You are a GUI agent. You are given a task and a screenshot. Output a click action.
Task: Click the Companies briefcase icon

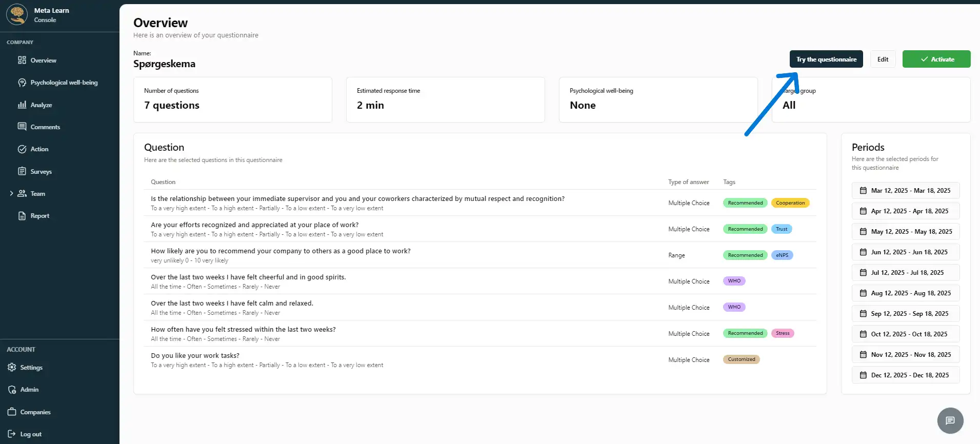pyautogui.click(x=12, y=412)
